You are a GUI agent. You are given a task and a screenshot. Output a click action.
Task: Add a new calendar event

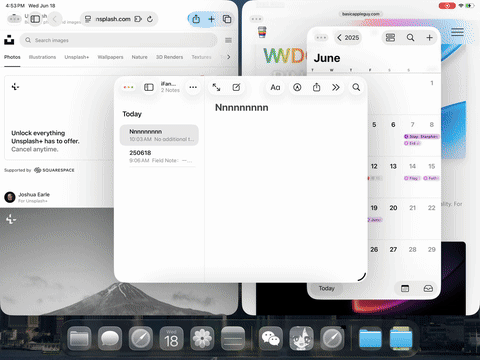coord(429,38)
